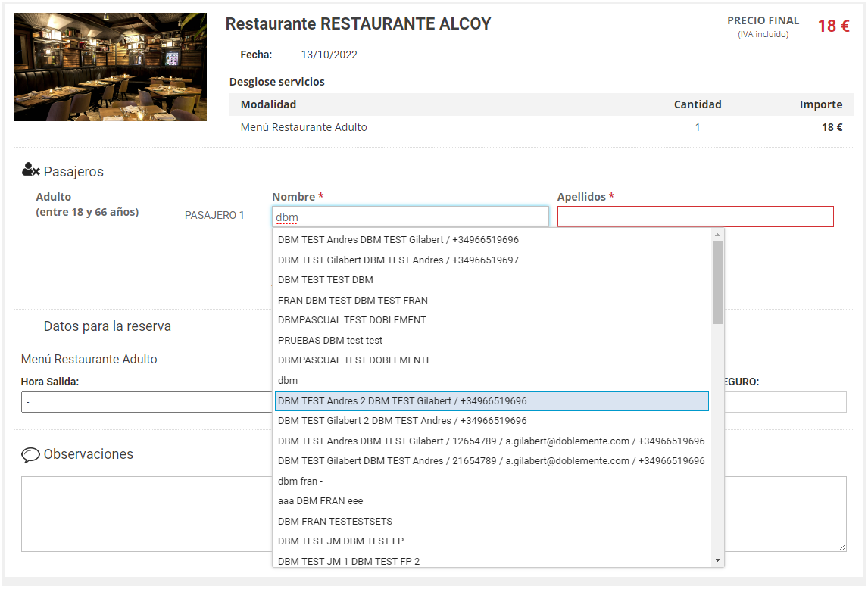Image resolution: width=868 pixels, height=589 pixels.
Task: Click the date '13/10/2022'
Action: (329, 55)
